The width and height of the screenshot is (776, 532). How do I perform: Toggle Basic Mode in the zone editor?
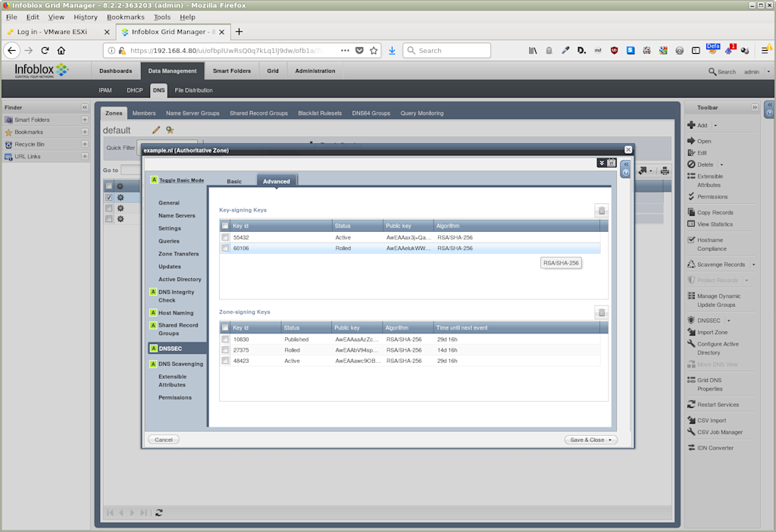[x=181, y=180]
